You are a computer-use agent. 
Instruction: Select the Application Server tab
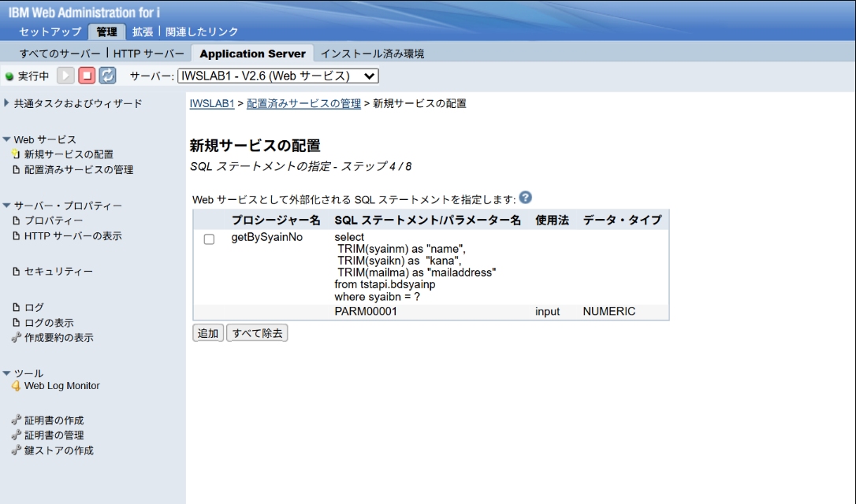253,54
